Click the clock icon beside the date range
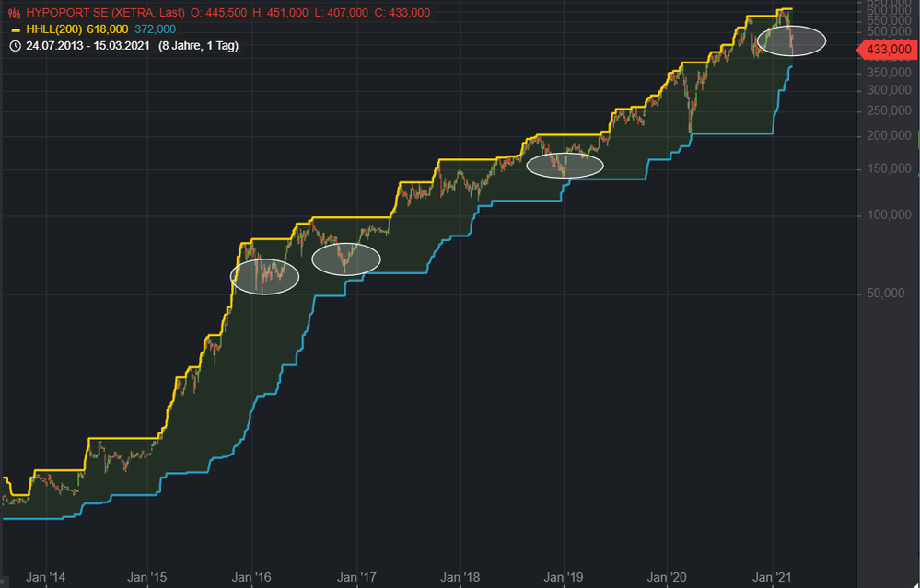This screenshot has height=588, width=920. click(15, 45)
